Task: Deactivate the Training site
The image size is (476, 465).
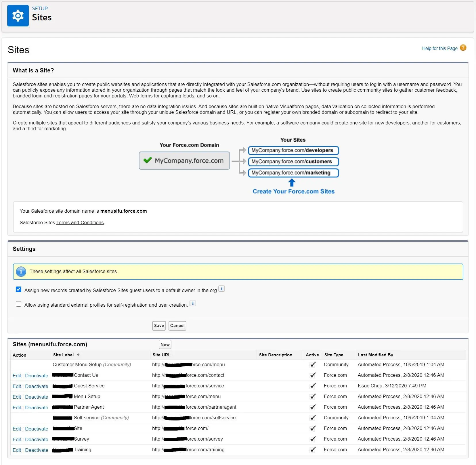Action: point(37,450)
